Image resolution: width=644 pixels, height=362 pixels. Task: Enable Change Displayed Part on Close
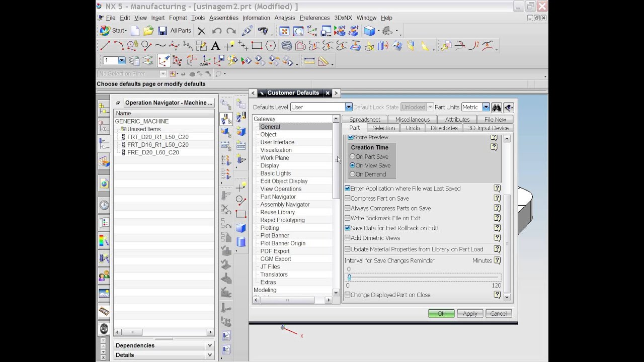347,295
